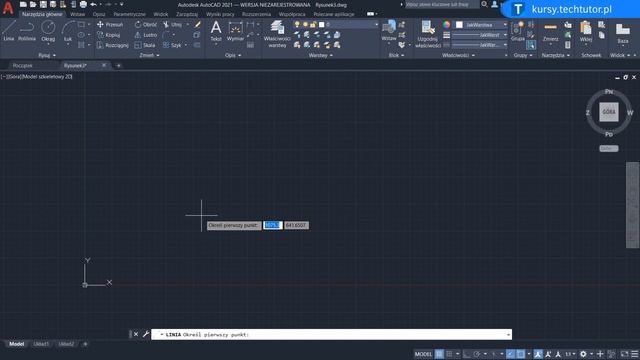This screenshot has width=640, height=360.
Task: Select the Okrąg (circle) tool
Action: point(48,31)
